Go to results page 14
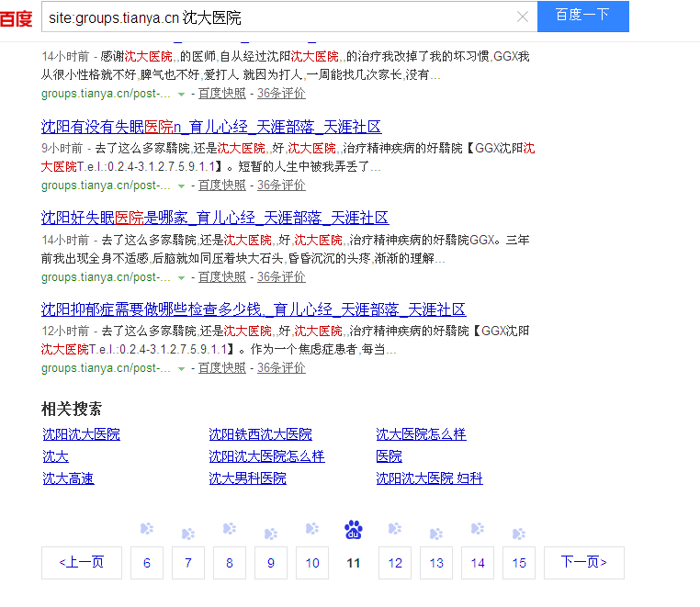The height and width of the screenshot is (607, 700). (x=478, y=563)
